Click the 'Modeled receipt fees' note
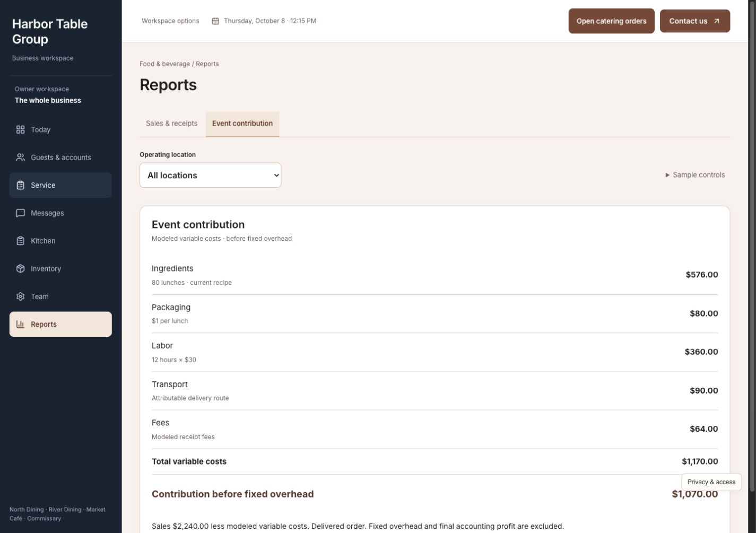The height and width of the screenshot is (533, 756). (x=183, y=437)
